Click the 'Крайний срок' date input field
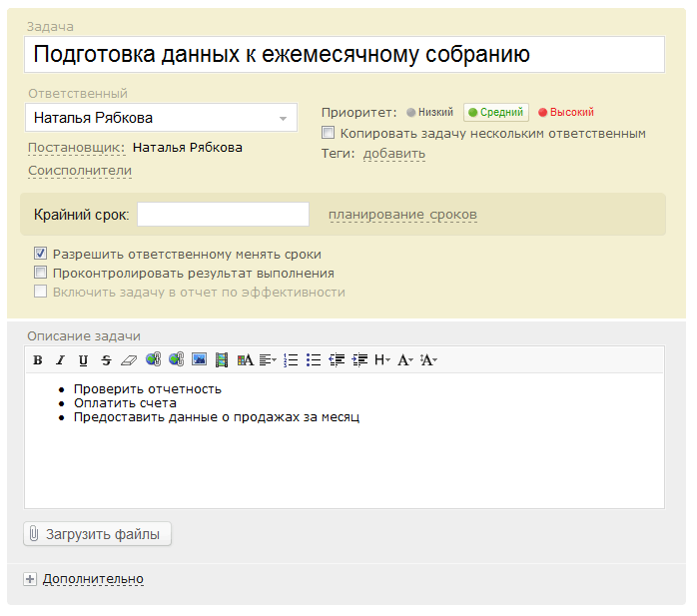The height and width of the screenshot is (616, 697). click(223, 215)
